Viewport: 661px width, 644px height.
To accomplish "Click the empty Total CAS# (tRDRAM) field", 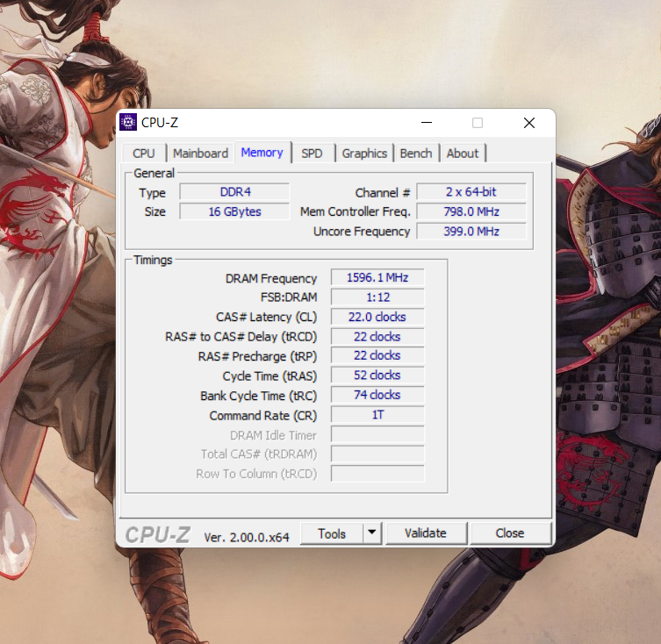I will coord(377,454).
